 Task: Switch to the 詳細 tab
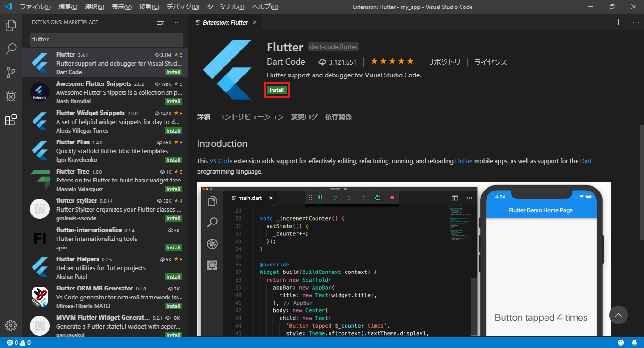coord(204,117)
